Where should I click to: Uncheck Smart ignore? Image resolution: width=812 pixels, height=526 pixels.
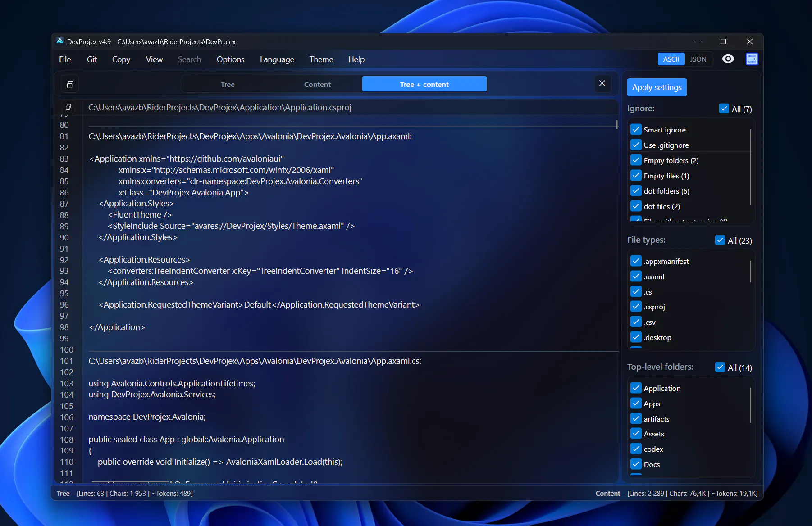click(636, 130)
